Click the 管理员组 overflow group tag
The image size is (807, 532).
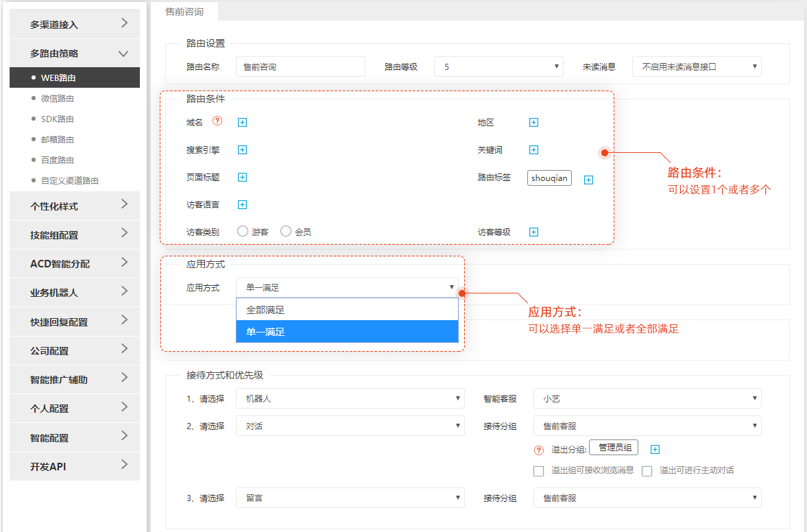click(x=614, y=448)
